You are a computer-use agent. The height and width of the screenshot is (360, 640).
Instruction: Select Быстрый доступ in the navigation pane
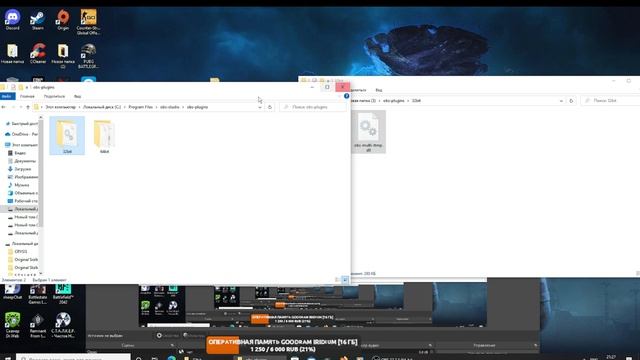coord(22,124)
